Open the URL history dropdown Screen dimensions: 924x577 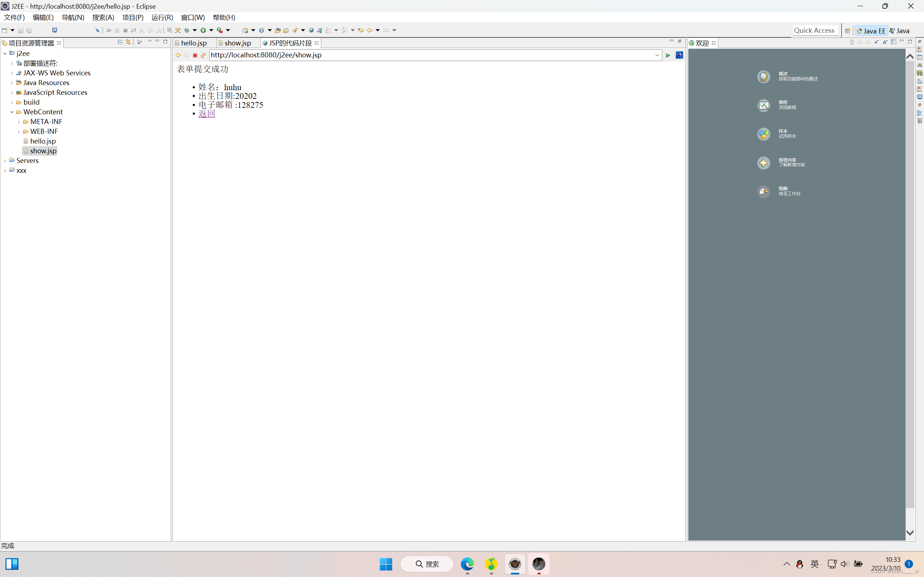click(x=657, y=55)
